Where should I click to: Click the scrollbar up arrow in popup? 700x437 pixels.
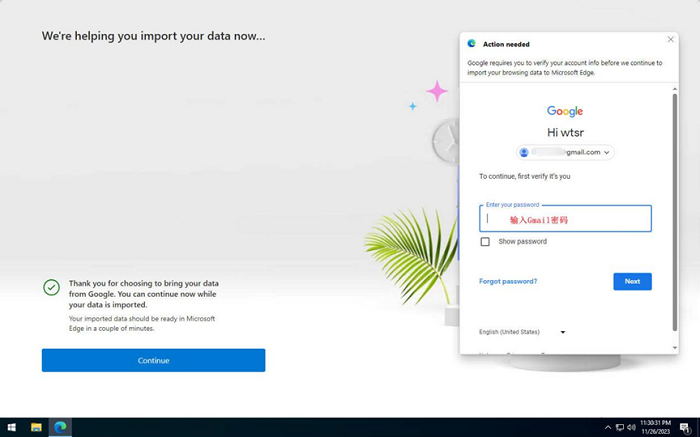pos(675,89)
